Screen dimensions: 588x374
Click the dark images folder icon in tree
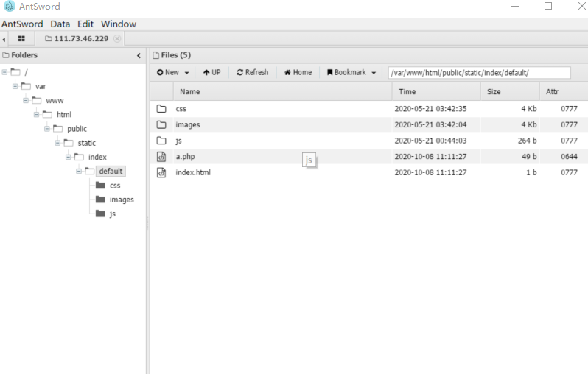point(100,200)
